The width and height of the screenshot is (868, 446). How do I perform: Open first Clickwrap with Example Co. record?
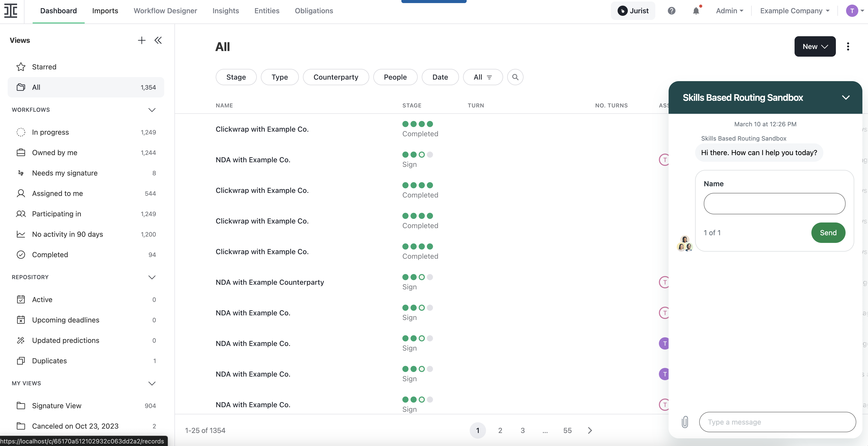262,129
